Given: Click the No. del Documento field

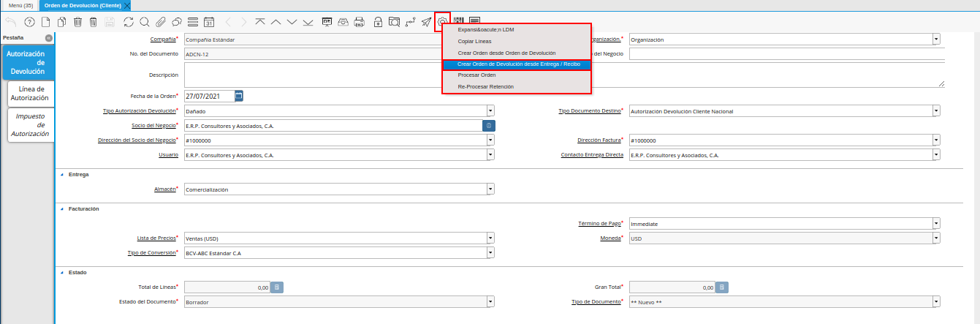Looking at the screenshot, I should pos(313,54).
